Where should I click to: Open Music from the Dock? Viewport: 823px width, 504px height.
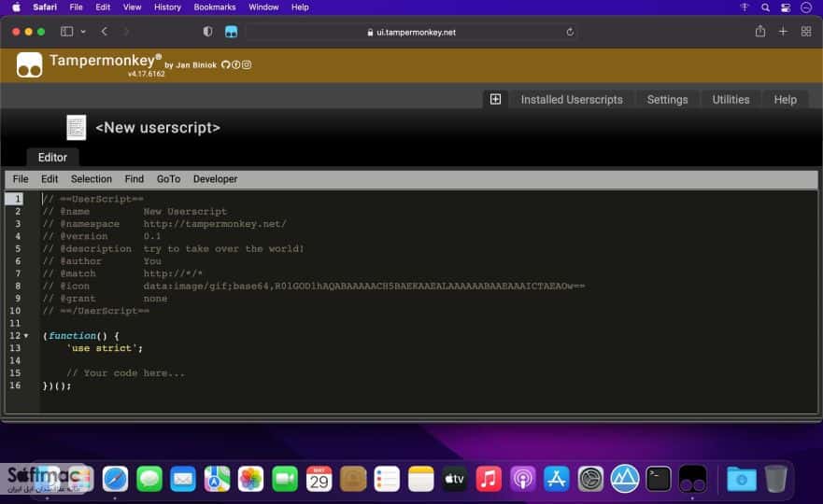point(489,479)
